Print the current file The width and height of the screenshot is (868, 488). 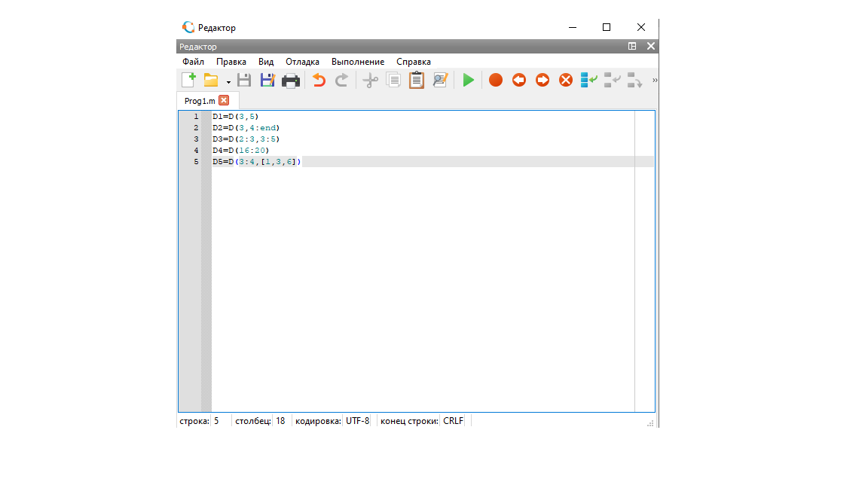pos(291,80)
